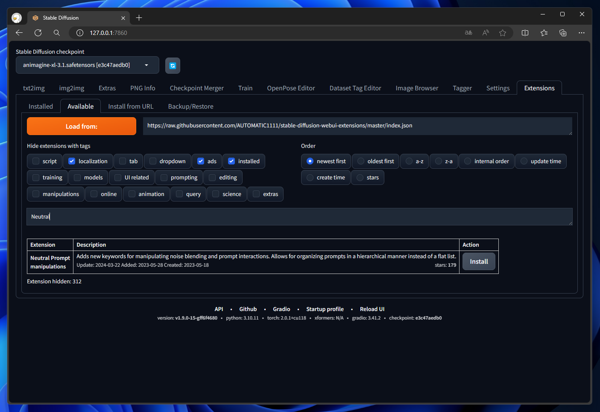Open split screen view icon

[x=525, y=33]
